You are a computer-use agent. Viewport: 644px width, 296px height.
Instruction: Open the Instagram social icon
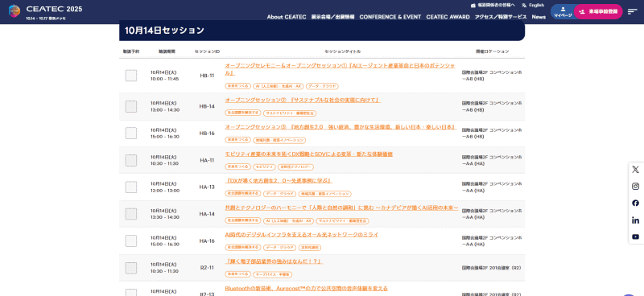pyautogui.click(x=635, y=187)
